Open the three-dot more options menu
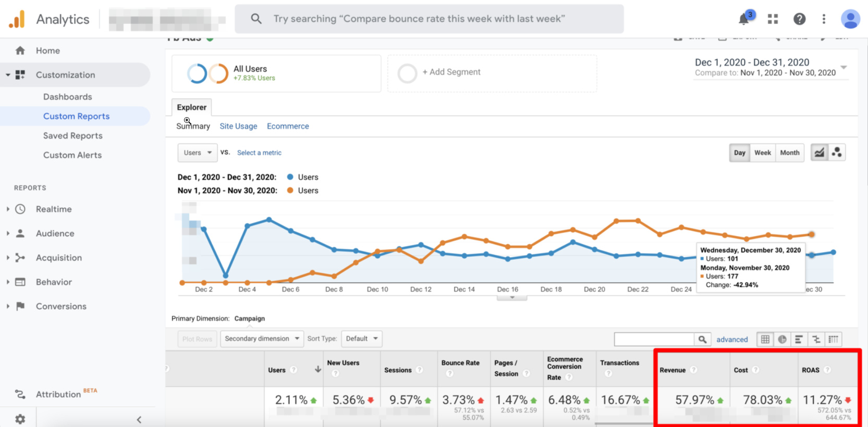The width and height of the screenshot is (868, 427). [x=824, y=19]
